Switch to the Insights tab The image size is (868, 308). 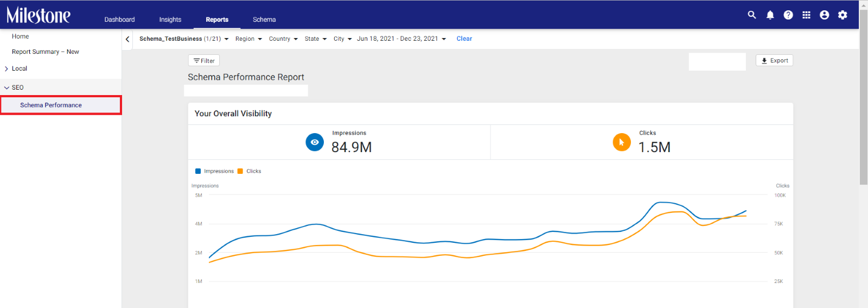point(170,20)
